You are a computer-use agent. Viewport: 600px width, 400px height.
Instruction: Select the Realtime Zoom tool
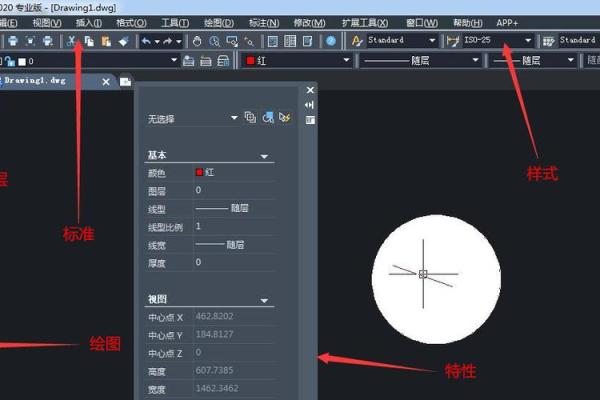tap(214, 41)
